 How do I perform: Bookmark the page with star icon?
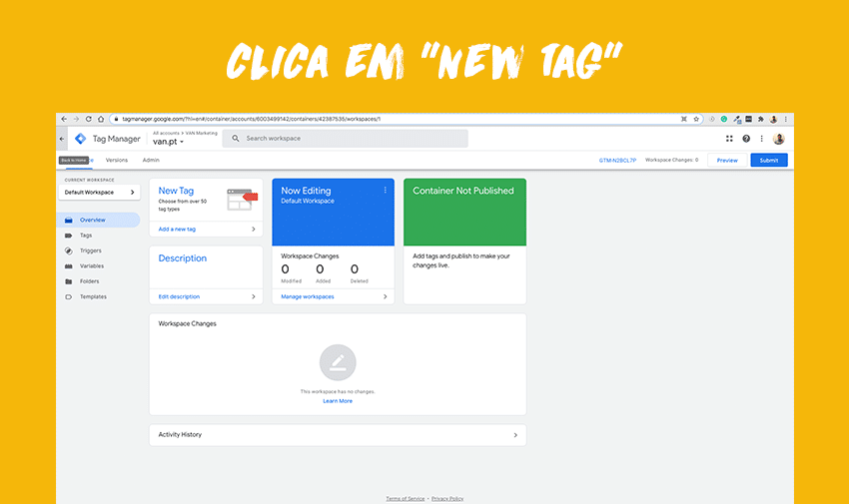pyautogui.click(x=696, y=119)
